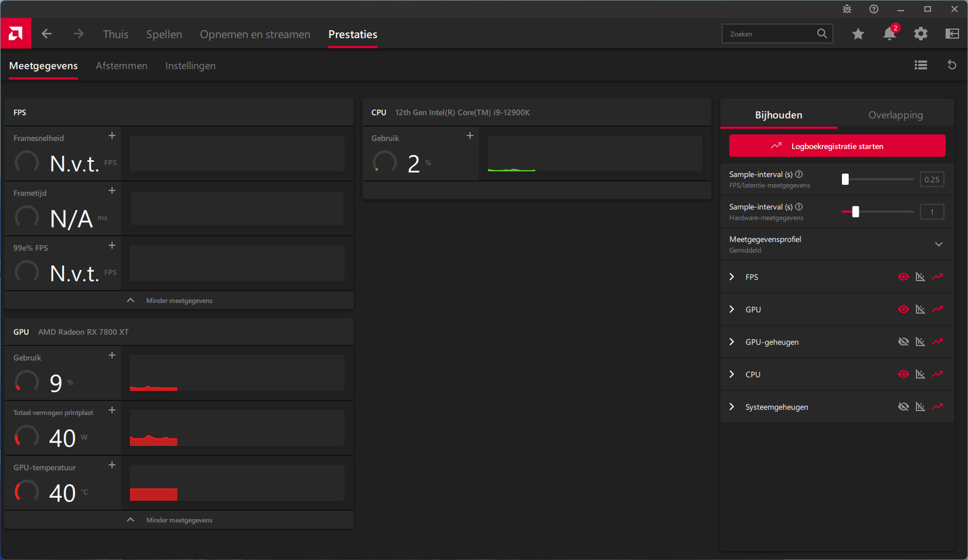Click Logboekregistratie starten button
968x560 pixels.
pyautogui.click(x=837, y=146)
